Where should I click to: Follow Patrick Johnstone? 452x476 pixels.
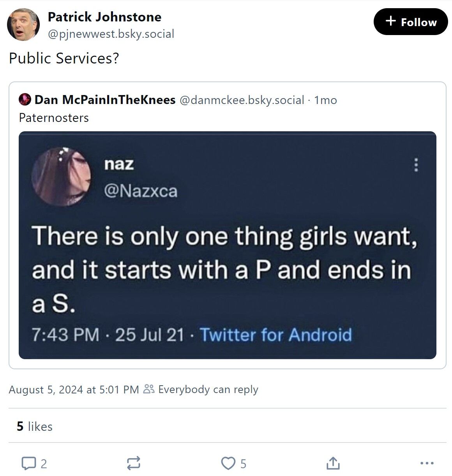point(410,22)
